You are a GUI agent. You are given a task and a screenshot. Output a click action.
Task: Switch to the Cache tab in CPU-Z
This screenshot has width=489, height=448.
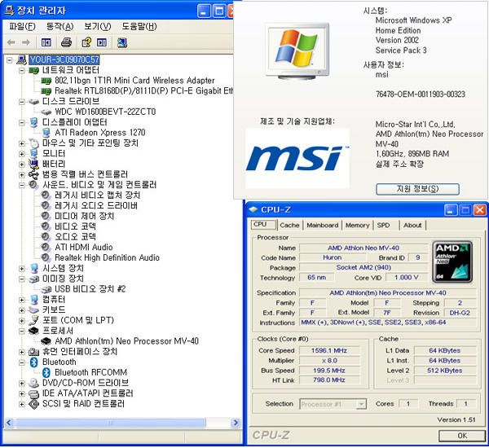point(289,225)
